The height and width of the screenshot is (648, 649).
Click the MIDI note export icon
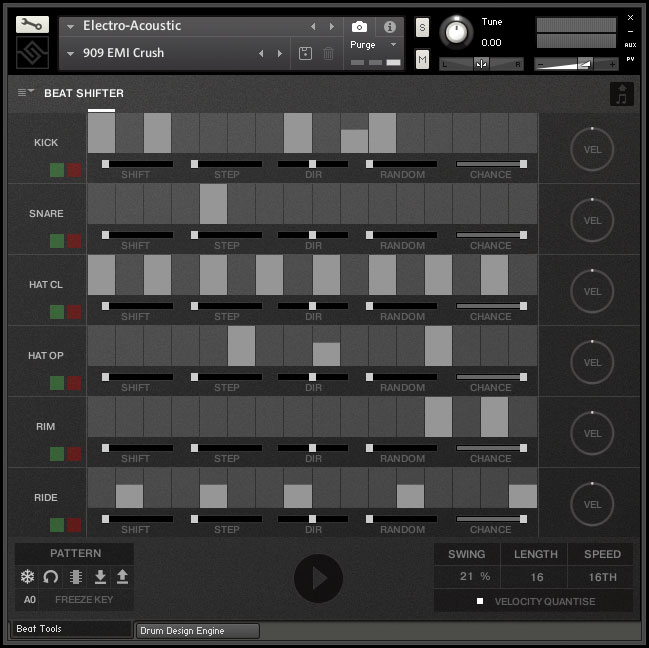pos(622,94)
